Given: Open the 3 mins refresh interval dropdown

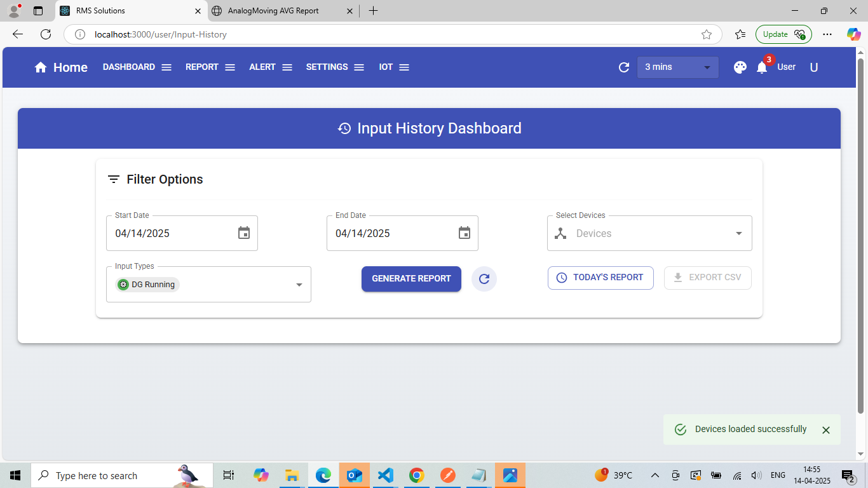Looking at the screenshot, I should click(677, 67).
